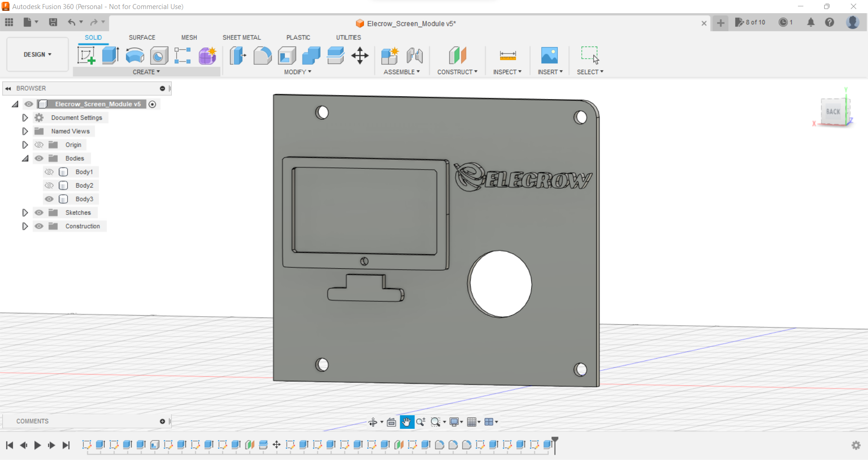Screen dimensions: 868x460
Task: Jump to the timeline beginning
Action: click(9, 445)
